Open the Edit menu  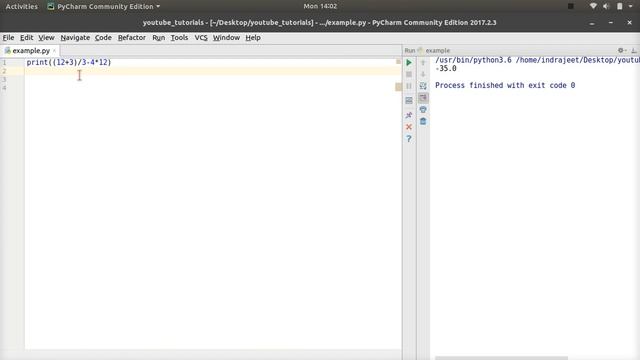pos(27,38)
